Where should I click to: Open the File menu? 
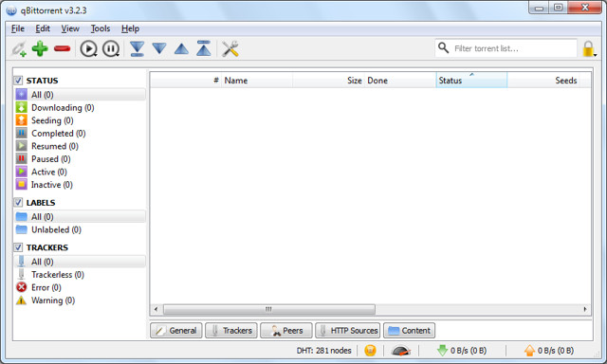point(18,28)
